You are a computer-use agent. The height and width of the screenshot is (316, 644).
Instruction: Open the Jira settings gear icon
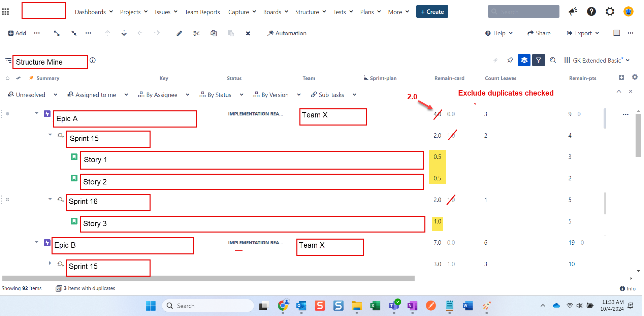coord(610,12)
